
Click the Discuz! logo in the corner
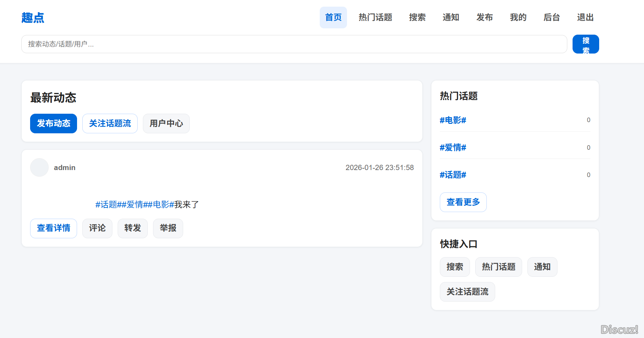tap(619, 329)
